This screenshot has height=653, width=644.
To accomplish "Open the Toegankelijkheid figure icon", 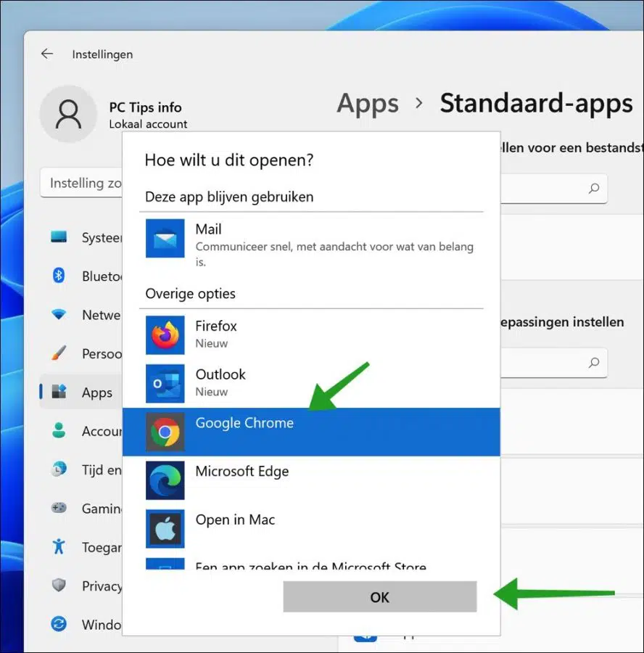I will click(59, 546).
